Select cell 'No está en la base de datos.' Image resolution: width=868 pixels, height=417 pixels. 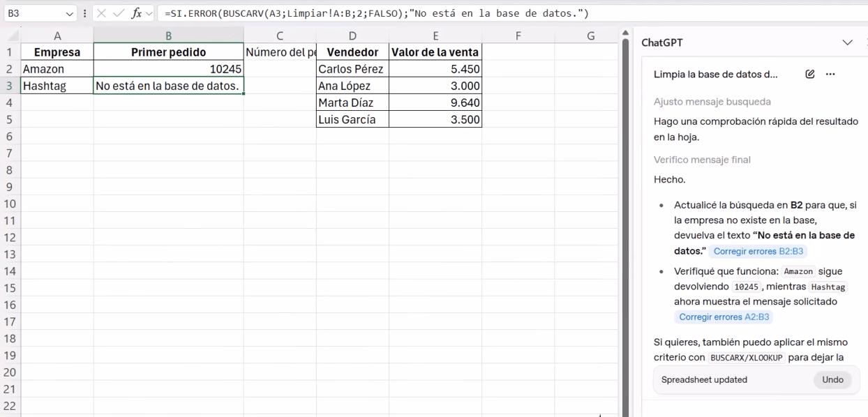coord(168,86)
